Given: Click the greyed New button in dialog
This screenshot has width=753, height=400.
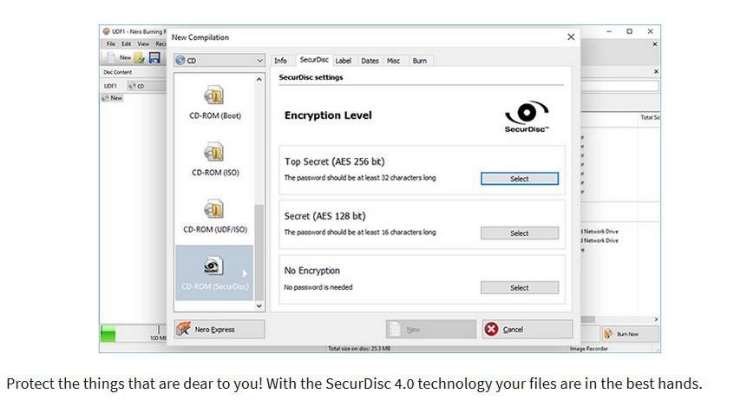Looking at the screenshot, I should (x=431, y=329).
